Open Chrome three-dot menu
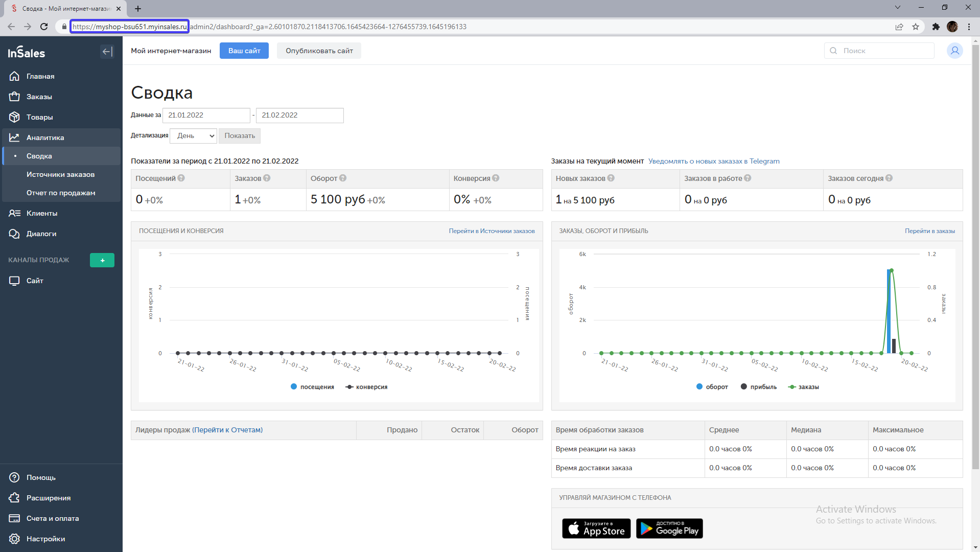 coord(969,27)
